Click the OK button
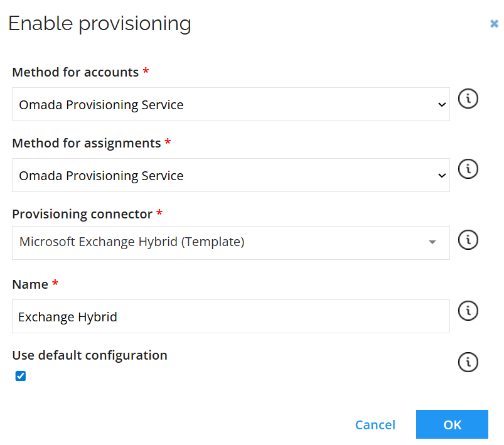The width and height of the screenshot is (504, 445). click(452, 424)
